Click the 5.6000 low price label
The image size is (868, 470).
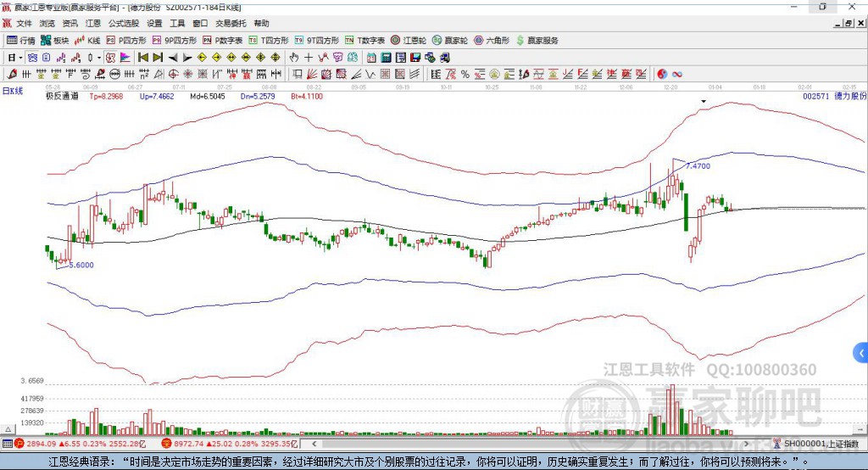(x=81, y=265)
